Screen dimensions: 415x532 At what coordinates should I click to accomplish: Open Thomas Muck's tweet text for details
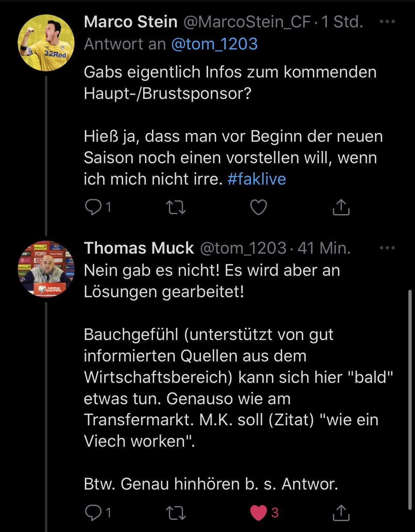click(x=238, y=377)
